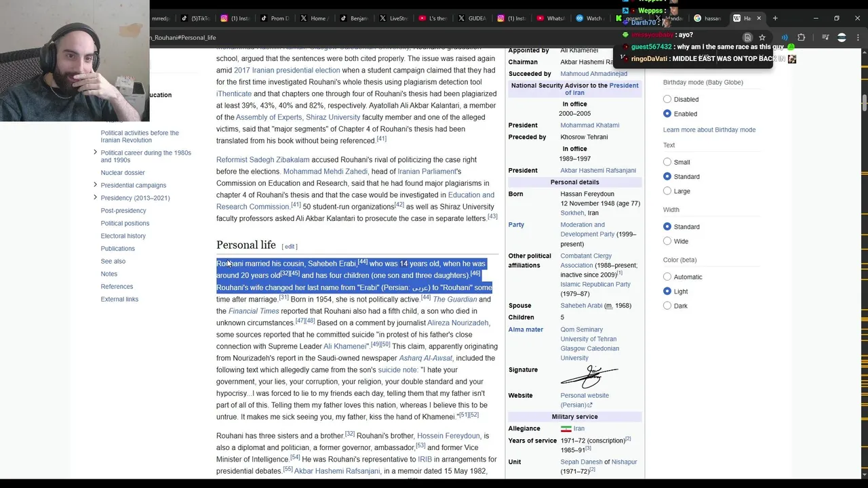Switch to Dark color mode
The image size is (868, 488).
[x=667, y=306]
